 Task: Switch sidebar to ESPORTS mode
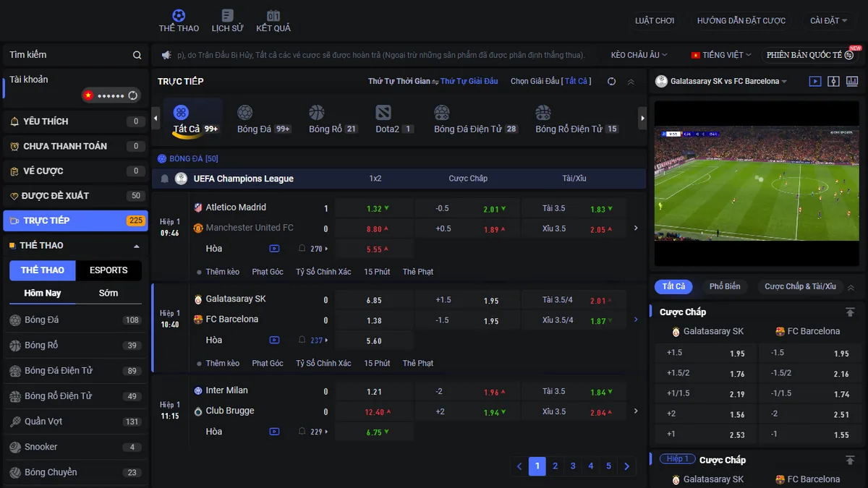pos(109,270)
